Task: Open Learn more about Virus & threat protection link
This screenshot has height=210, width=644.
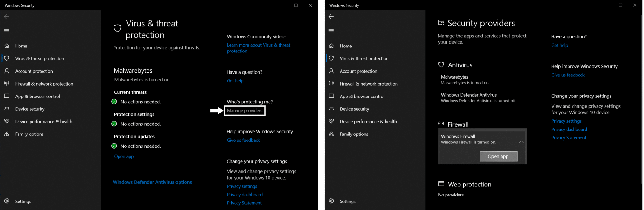Action: coord(258,48)
